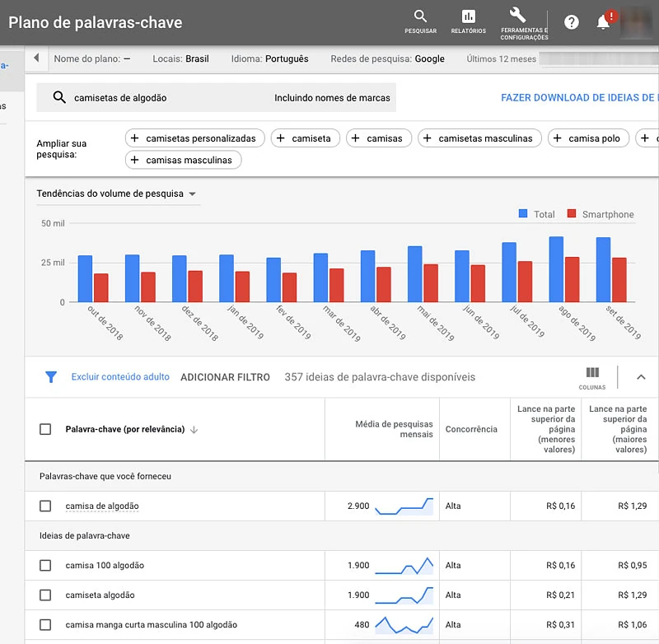Open the Pesquisar search icon
This screenshot has width=659, height=644.
pos(420,16)
